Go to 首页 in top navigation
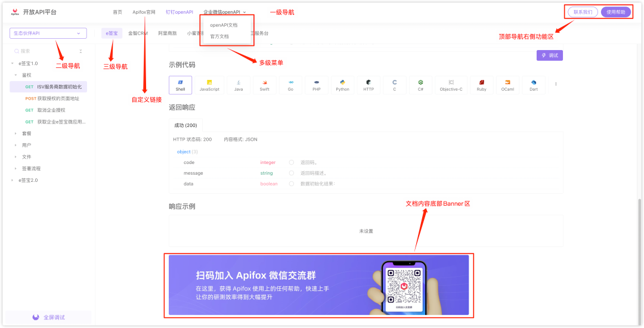The image size is (644, 328). (x=117, y=13)
